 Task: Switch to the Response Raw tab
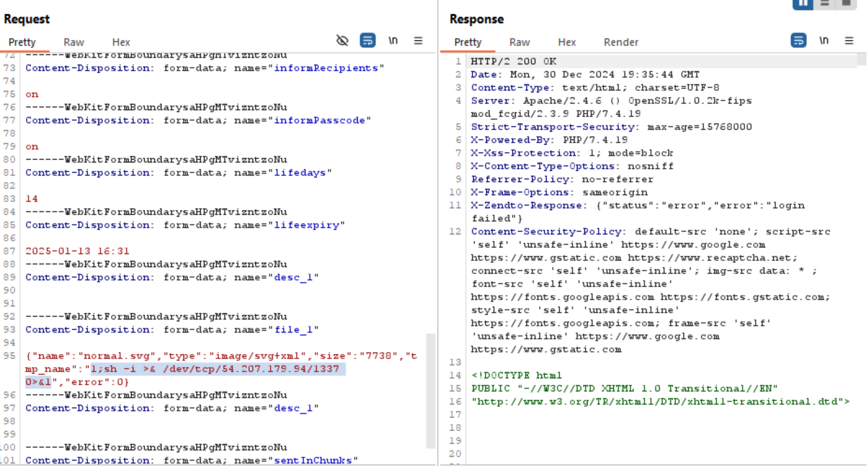[519, 42]
